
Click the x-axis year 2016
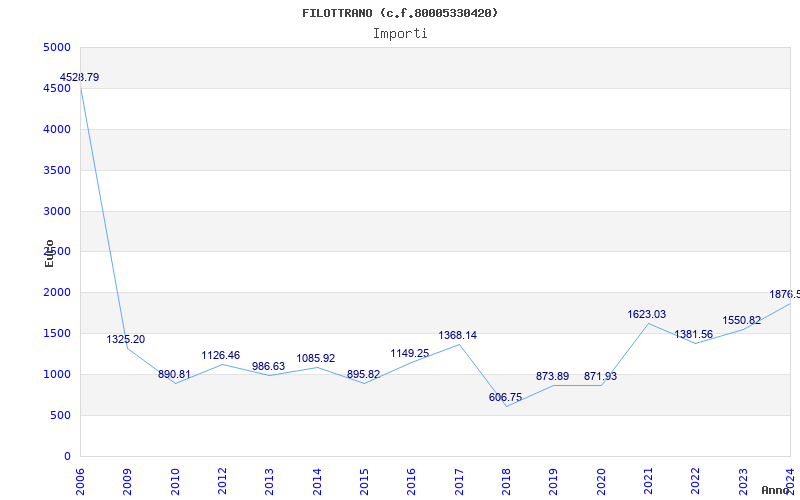point(412,482)
